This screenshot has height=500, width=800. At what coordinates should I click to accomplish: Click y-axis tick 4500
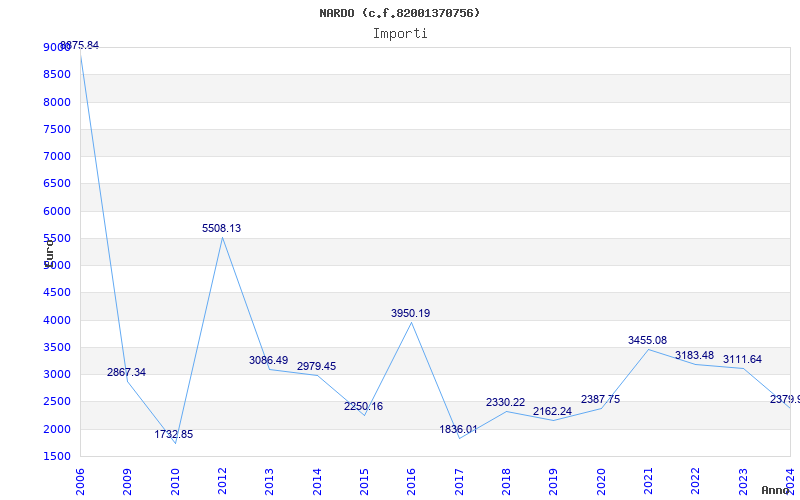(x=57, y=292)
